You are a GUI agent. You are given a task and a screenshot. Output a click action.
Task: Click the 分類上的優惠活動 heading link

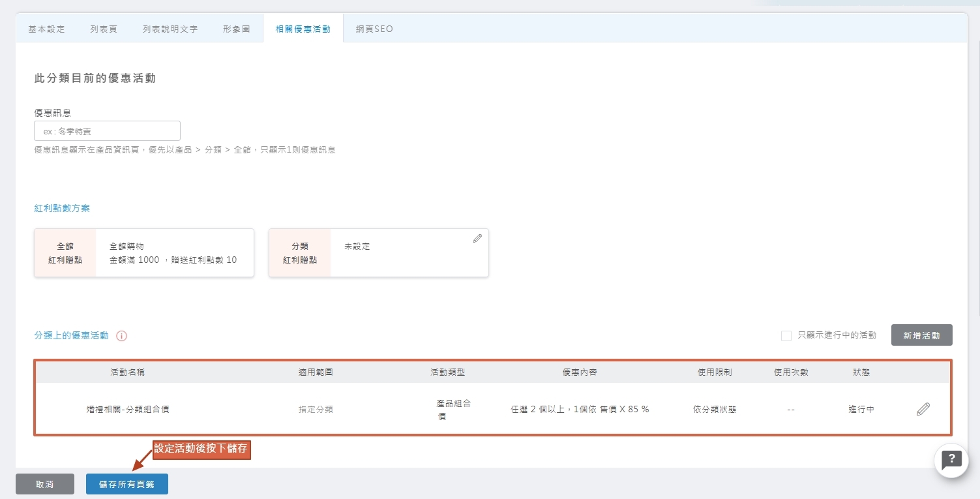point(71,335)
